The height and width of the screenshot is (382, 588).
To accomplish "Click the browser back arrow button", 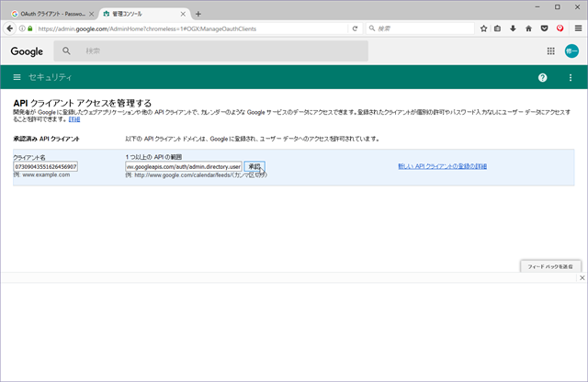I will [10, 28].
